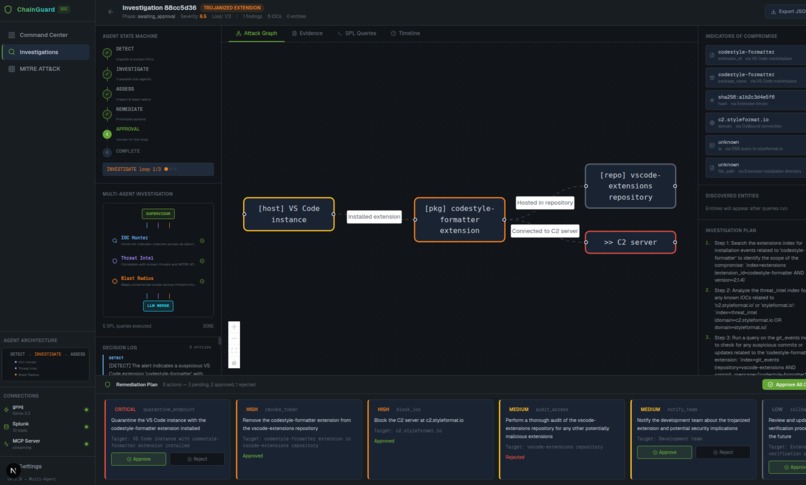Click the Command Center grid icon
The width and height of the screenshot is (806, 485).
click(11, 35)
